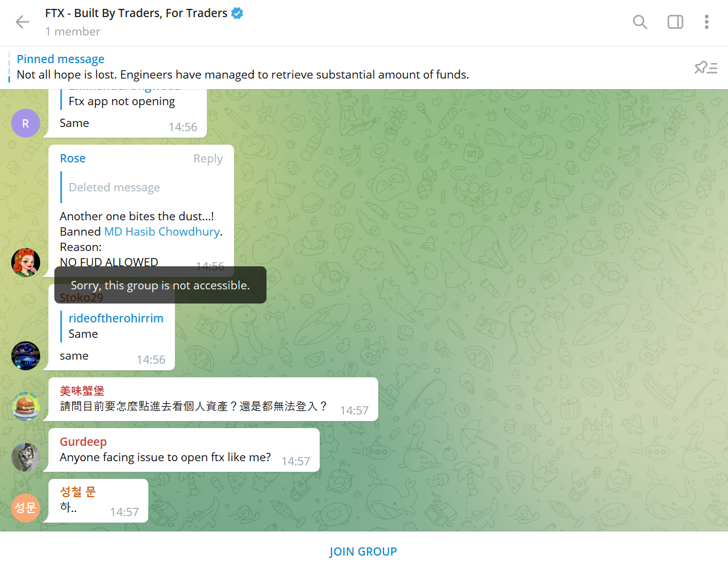The height and width of the screenshot is (571, 728).
Task: Click the JOIN GROUP button
Action: pos(363,552)
